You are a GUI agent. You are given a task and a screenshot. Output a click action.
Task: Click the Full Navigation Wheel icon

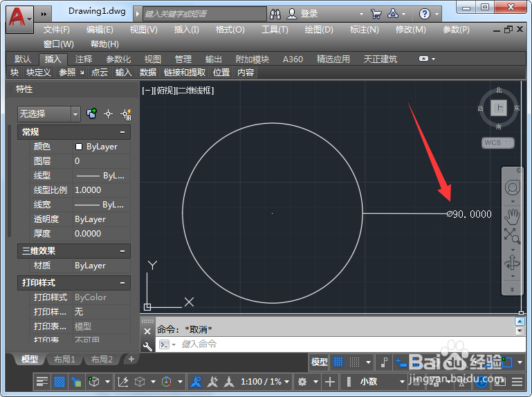tap(513, 187)
